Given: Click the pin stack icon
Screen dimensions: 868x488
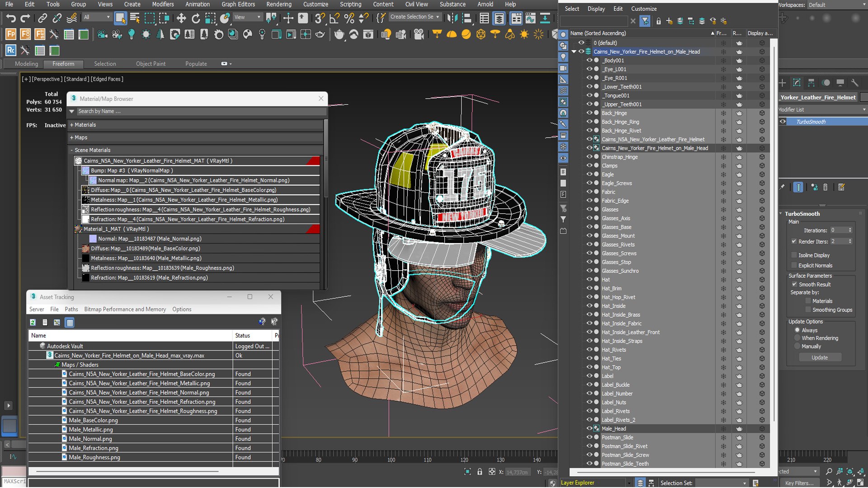Looking at the screenshot, I should [782, 187].
